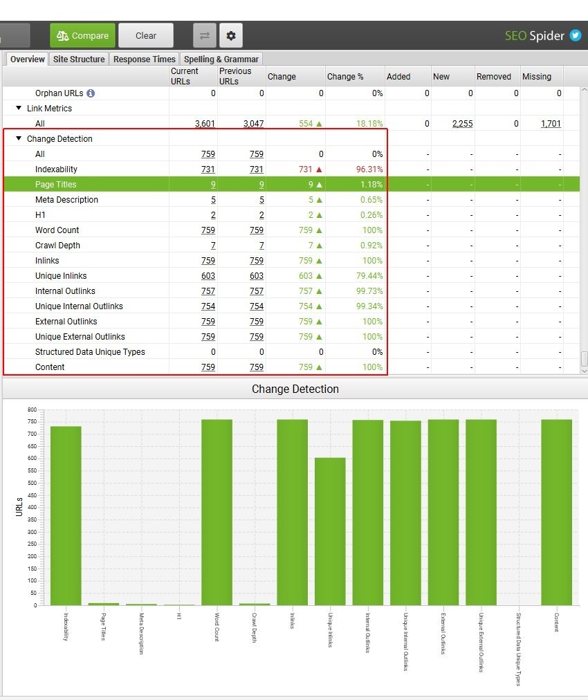Click the Change % column header

pos(345,77)
